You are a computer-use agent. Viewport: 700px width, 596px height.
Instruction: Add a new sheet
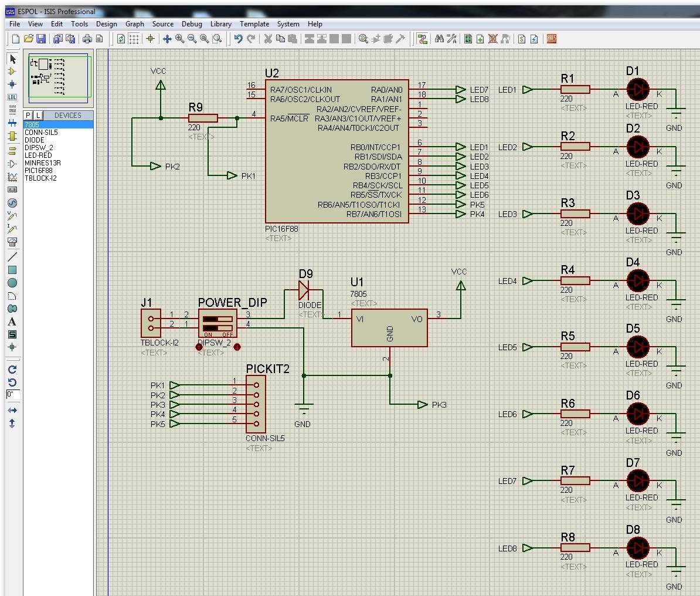480,39
